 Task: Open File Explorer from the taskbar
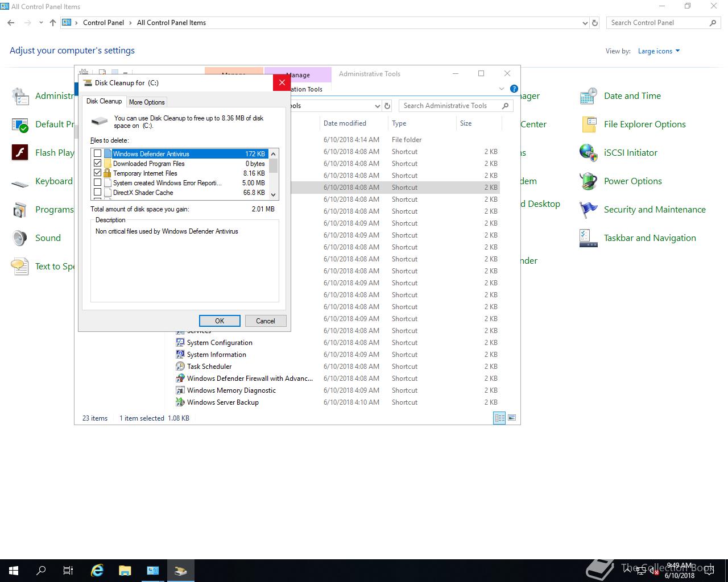point(125,571)
